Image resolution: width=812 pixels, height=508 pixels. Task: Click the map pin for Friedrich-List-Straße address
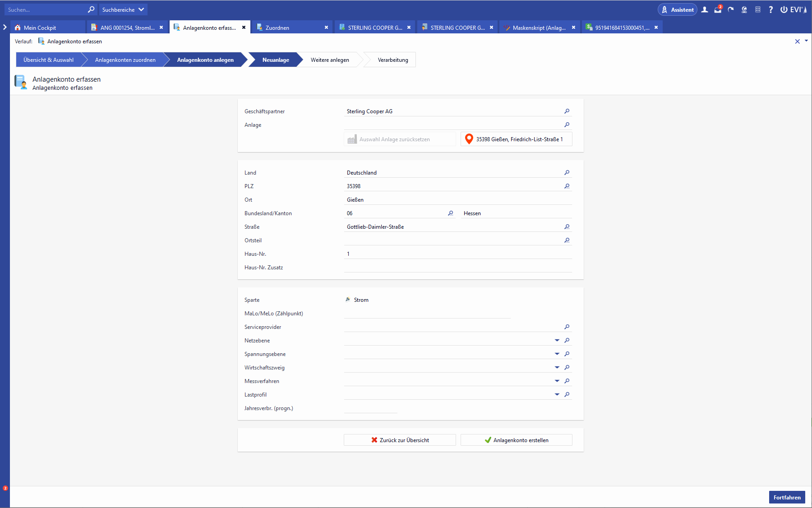469,139
